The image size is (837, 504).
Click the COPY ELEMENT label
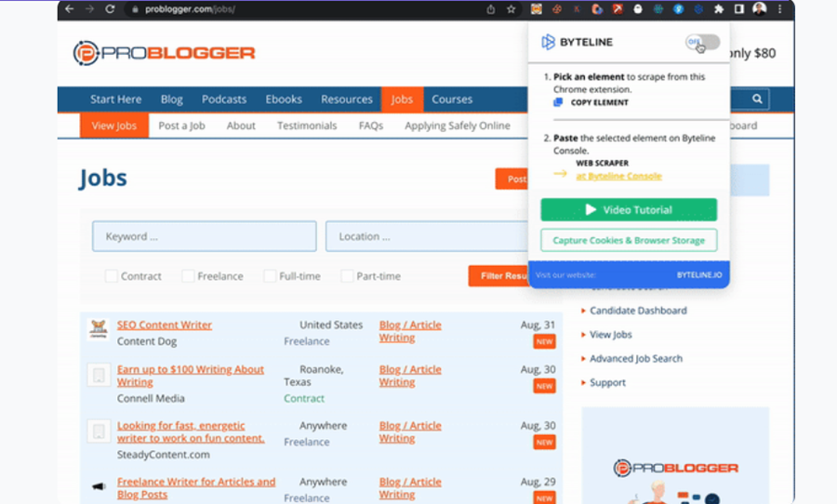[x=600, y=102]
